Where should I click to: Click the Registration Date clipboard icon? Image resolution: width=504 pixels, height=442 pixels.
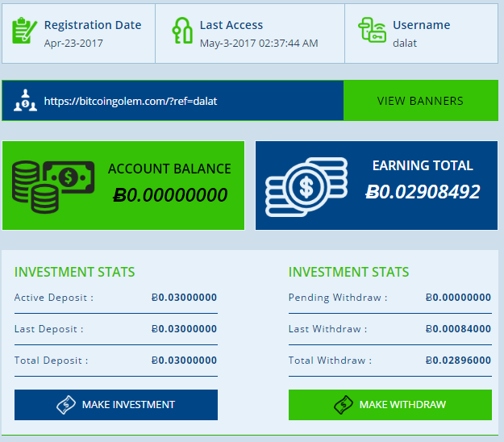pyautogui.click(x=24, y=31)
